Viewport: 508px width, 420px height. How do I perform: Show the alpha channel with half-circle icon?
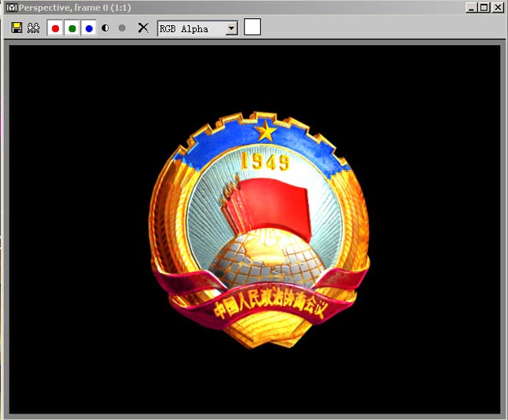click(x=105, y=28)
